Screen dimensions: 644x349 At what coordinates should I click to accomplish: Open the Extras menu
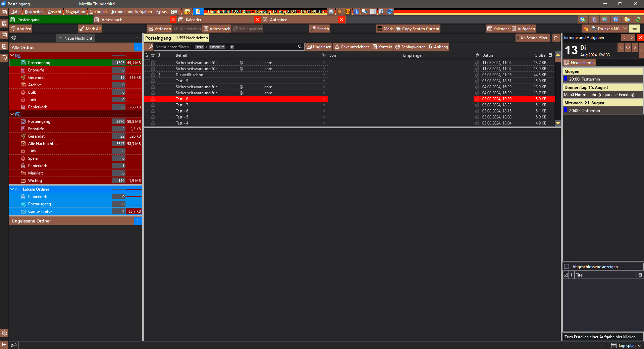click(161, 12)
